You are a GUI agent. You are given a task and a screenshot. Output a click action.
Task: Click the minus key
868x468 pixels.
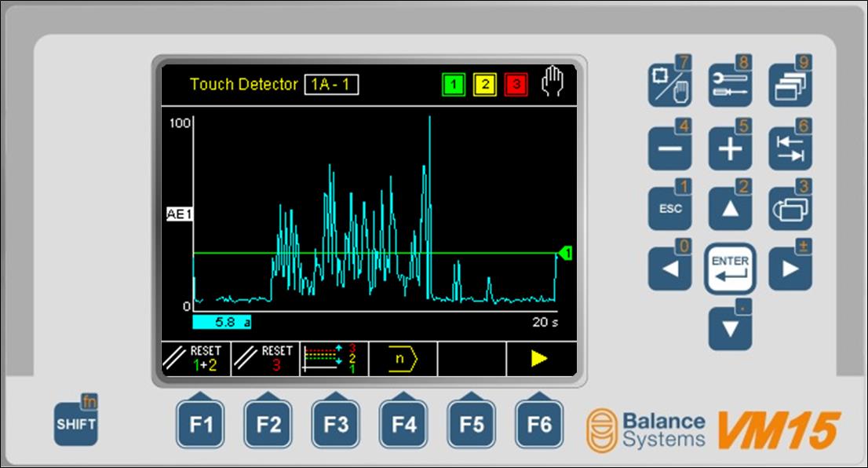point(669,145)
